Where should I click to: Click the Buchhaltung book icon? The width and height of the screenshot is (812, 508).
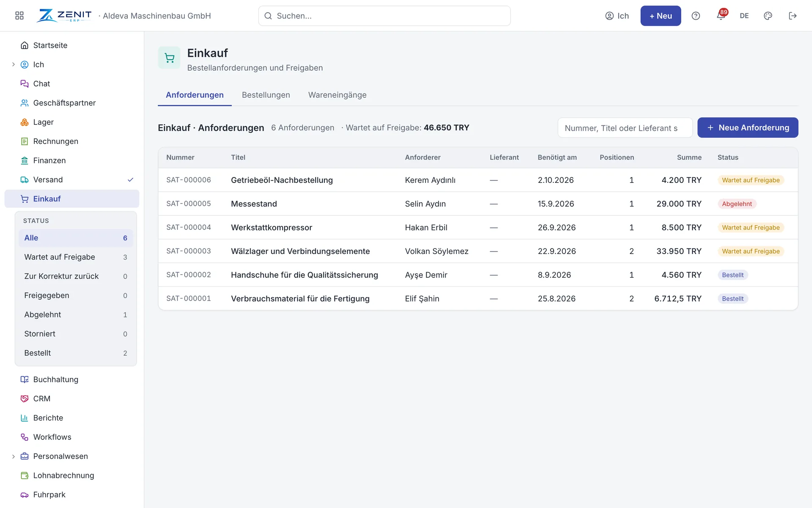tap(25, 379)
